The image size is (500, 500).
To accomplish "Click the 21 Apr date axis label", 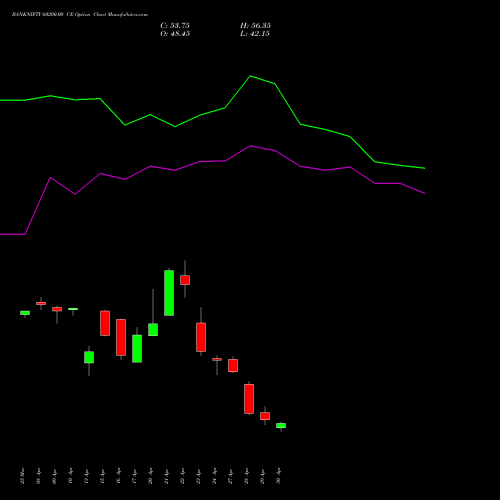I will (167, 476).
